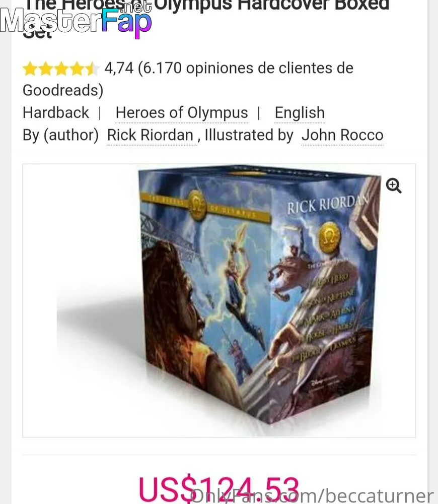This screenshot has width=438, height=504.
Task: Click the OnlyFans.com/beccaturner watermark text
Action: [x=312, y=495]
